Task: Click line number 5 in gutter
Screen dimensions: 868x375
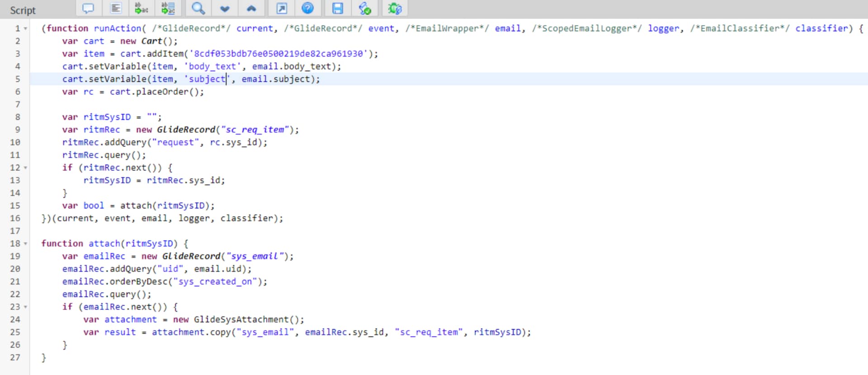Action: [x=18, y=79]
